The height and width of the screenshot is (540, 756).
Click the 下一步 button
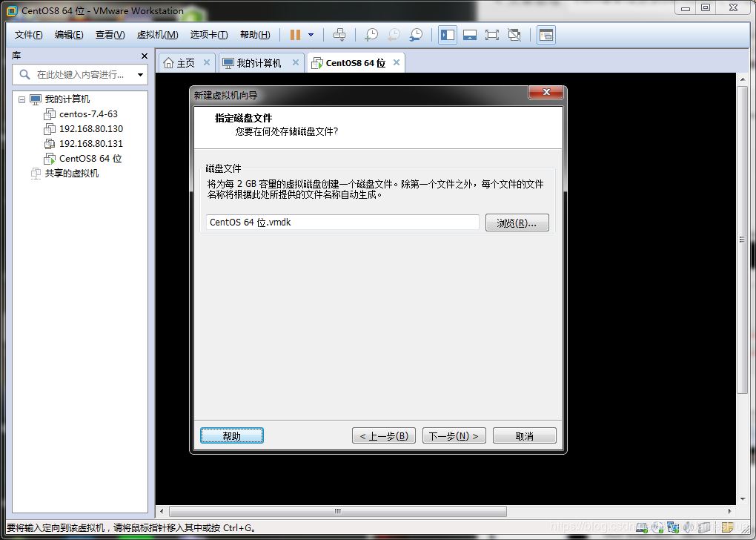point(454,435)
